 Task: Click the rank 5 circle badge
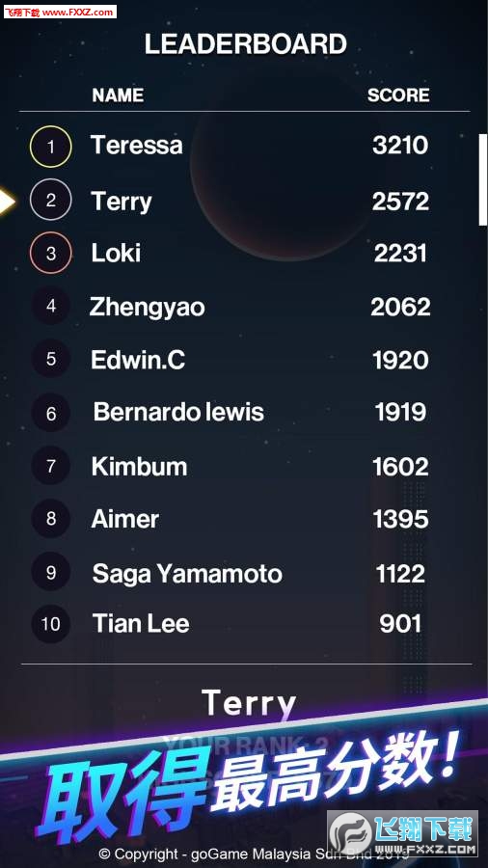click(51, 359)
